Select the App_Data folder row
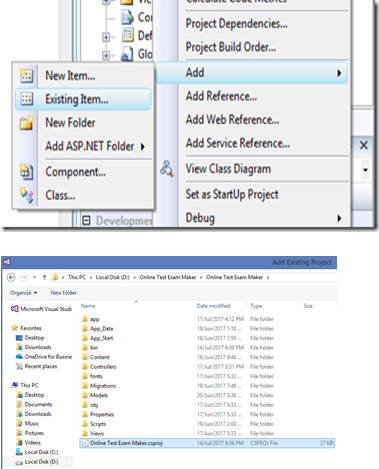379x469 pixels. pos(207,329)
